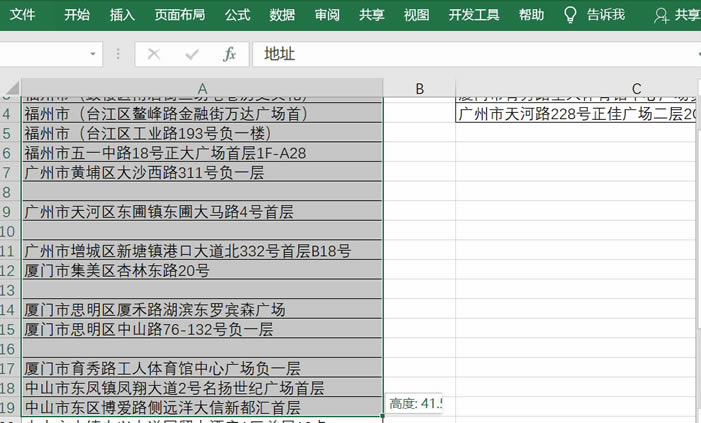Click the 告诉我 search box text
This screenshot has height=423, width=701.
pos(606,15)
